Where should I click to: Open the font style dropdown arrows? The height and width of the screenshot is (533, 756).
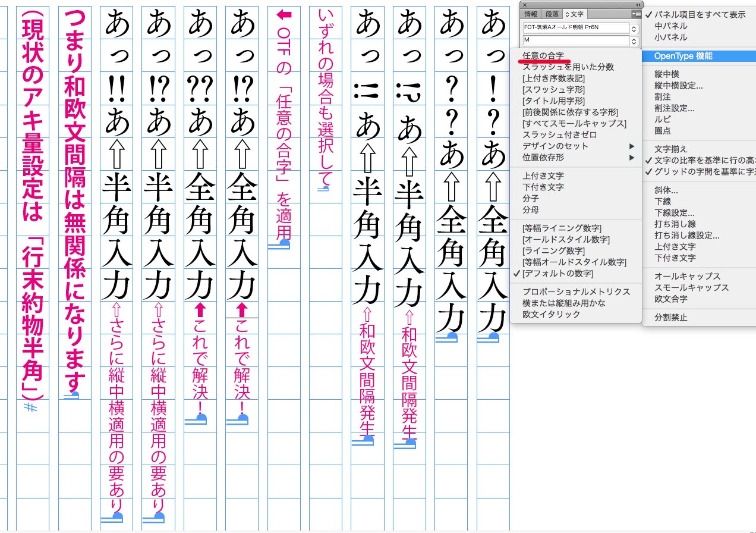pos(634,40)
